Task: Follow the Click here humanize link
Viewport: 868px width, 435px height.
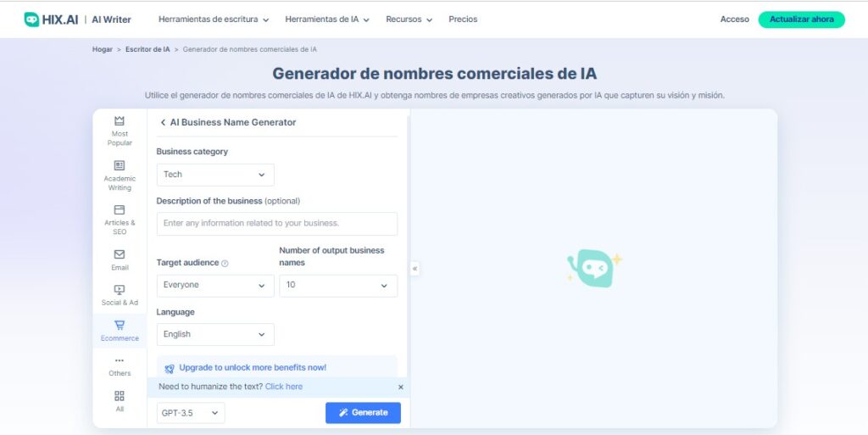Action: pyautogui.click(x=284, y=387)
